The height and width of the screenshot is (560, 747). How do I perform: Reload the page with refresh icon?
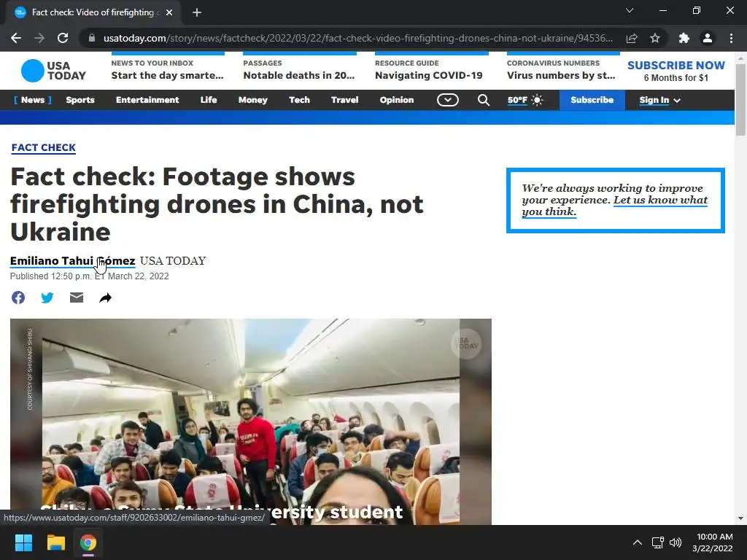click(x=63, y=38)
